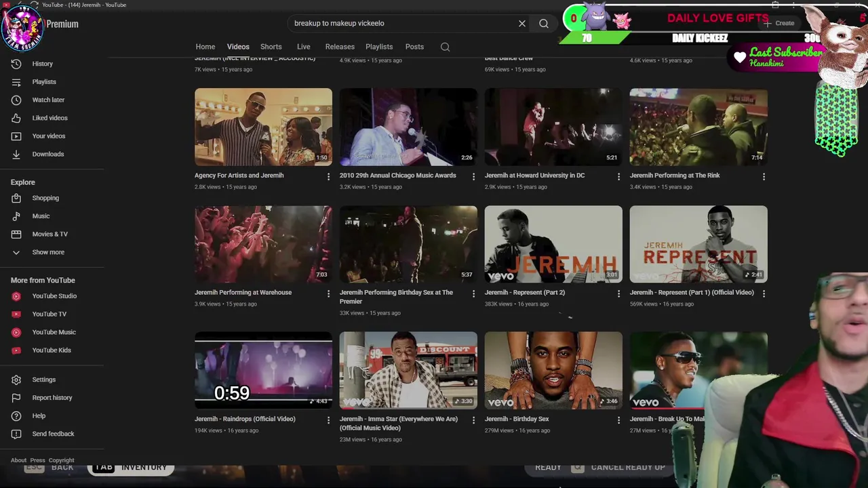Open Watch later in the sidebar
Image resolution: width=868 pixels, height=488 pixels.
(x=48, y=100)
